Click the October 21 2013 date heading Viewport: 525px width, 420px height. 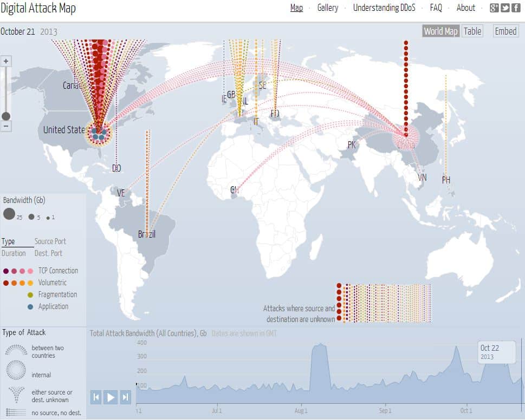(x=29, y=31)
